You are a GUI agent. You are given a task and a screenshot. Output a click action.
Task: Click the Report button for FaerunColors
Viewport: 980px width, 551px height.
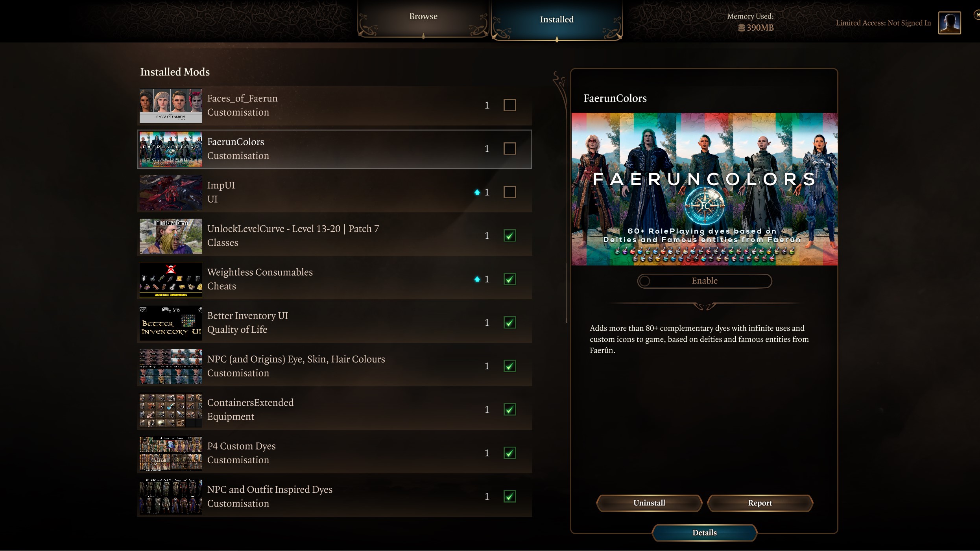(759, 503)
